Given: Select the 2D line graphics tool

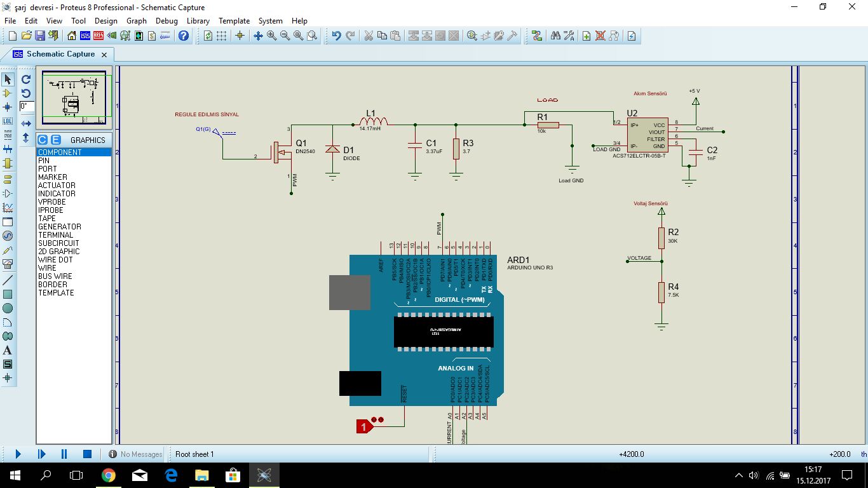Looking at the screenshot, I should click(8, 280).
